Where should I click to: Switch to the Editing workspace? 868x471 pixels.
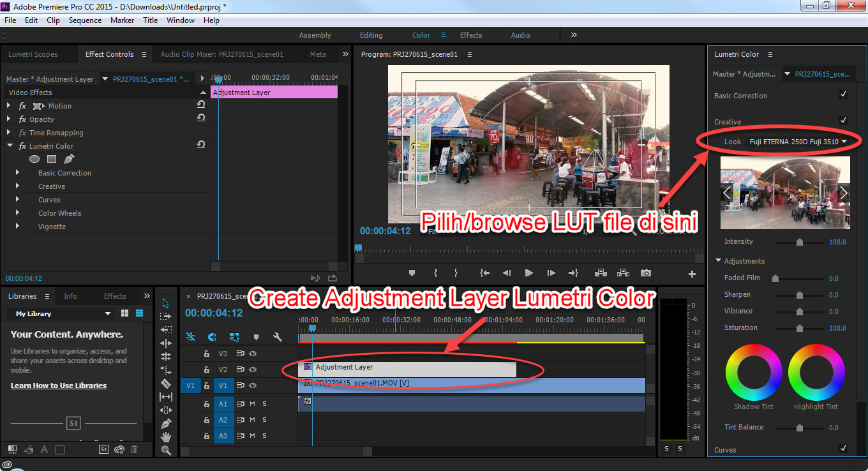tap(371, 35)
